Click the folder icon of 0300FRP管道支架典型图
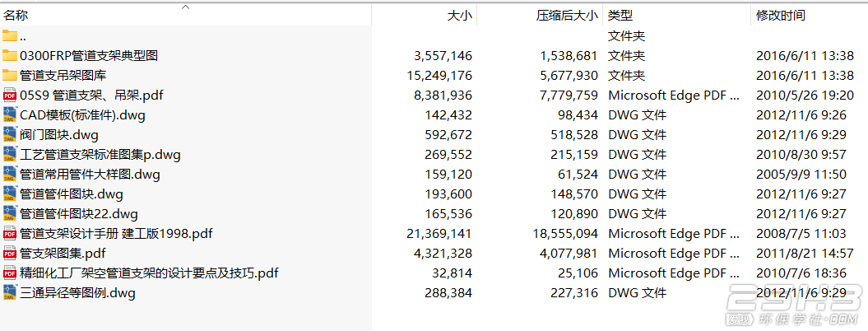Screen dimensions: 868x331 10,55
